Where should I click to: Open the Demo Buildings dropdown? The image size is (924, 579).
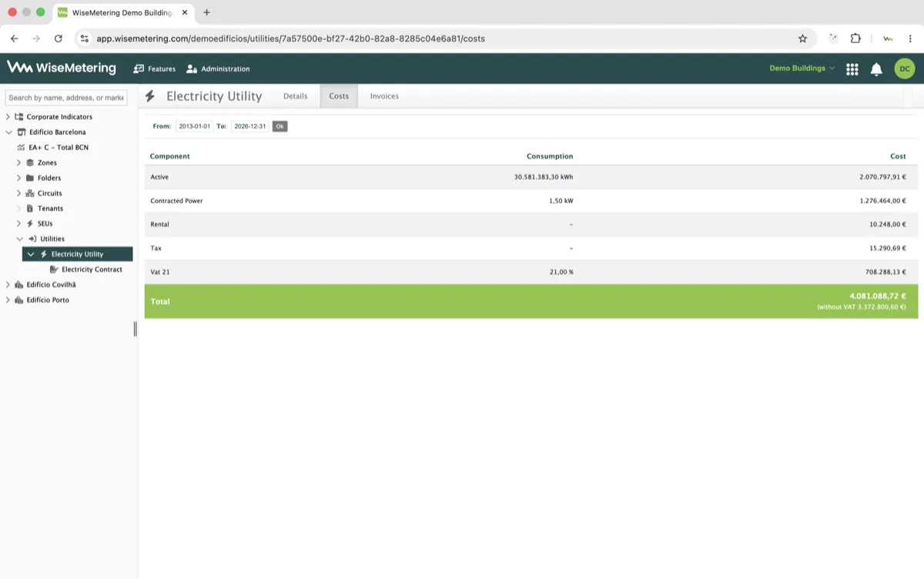coord(802,69)
